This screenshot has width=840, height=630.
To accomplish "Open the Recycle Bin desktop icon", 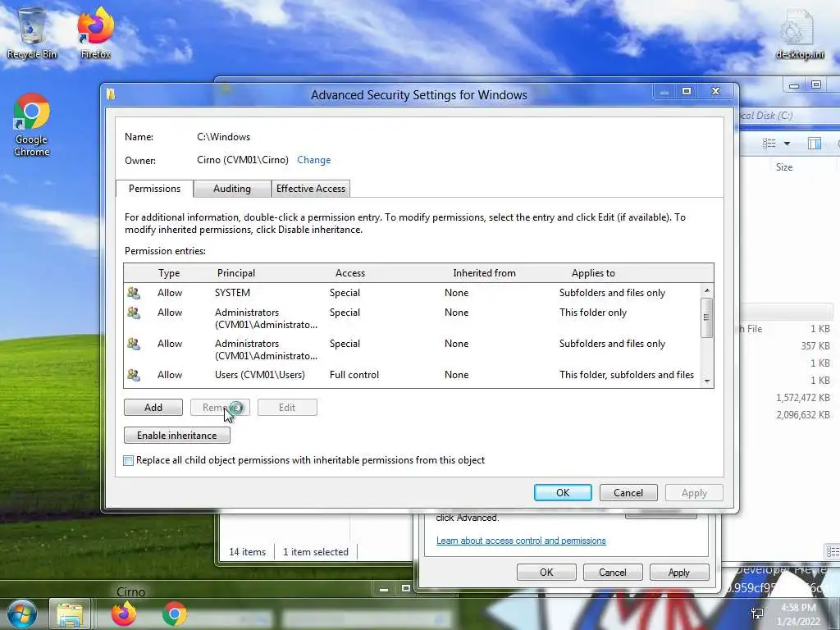I will click(32, 33).
